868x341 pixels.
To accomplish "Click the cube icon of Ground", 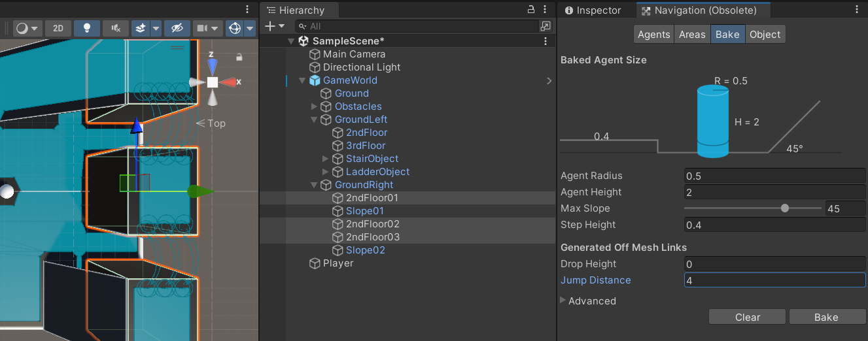I will coord(326,93).
